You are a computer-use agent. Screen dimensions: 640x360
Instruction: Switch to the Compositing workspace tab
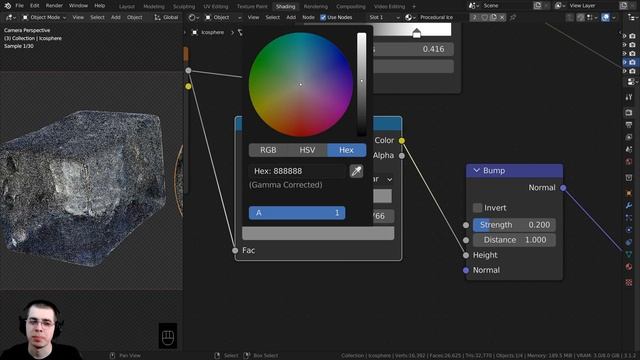[351, 7]
